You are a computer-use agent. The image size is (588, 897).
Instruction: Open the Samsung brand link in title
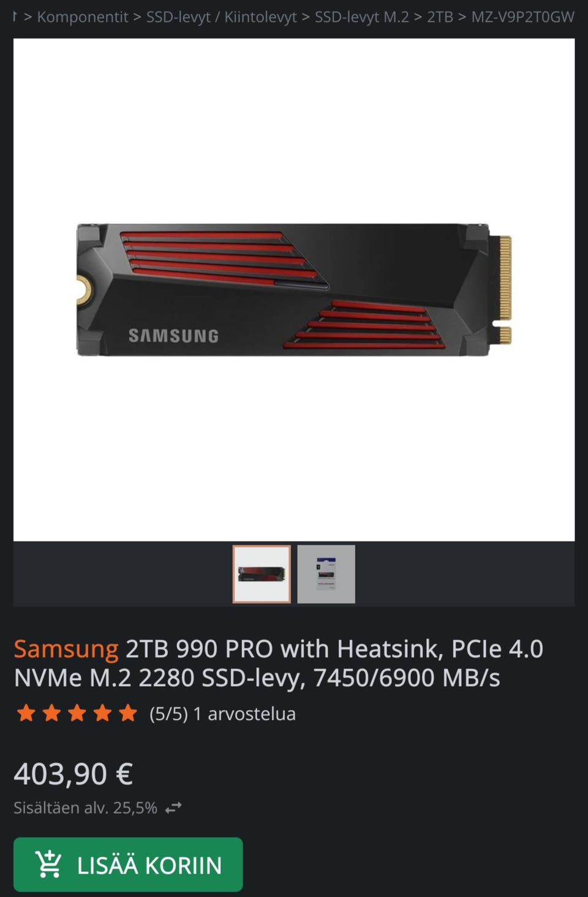tap(66, 649)
